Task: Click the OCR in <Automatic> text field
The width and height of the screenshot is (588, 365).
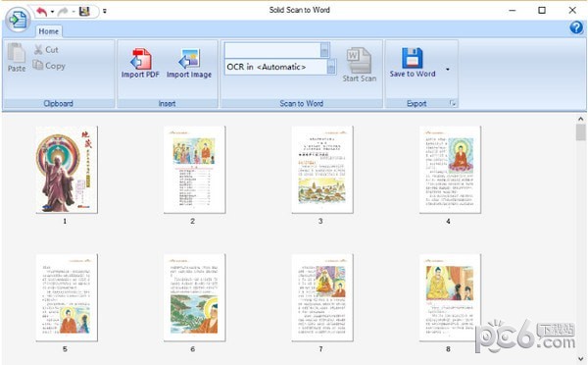Action: click(276, 67)
